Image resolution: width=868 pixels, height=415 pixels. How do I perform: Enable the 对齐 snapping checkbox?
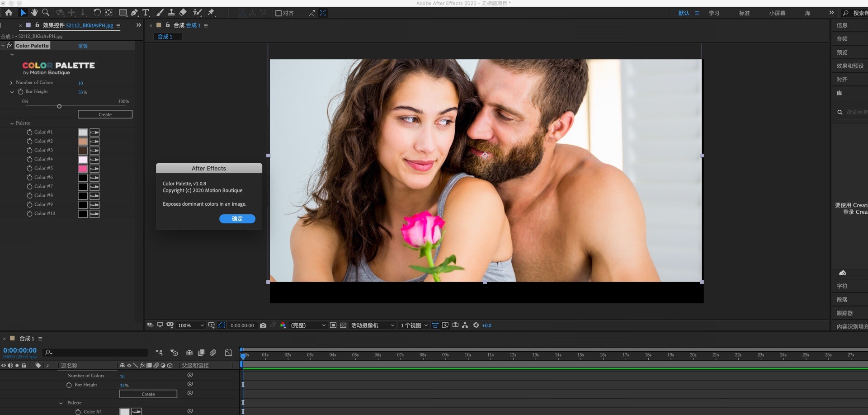278,13
